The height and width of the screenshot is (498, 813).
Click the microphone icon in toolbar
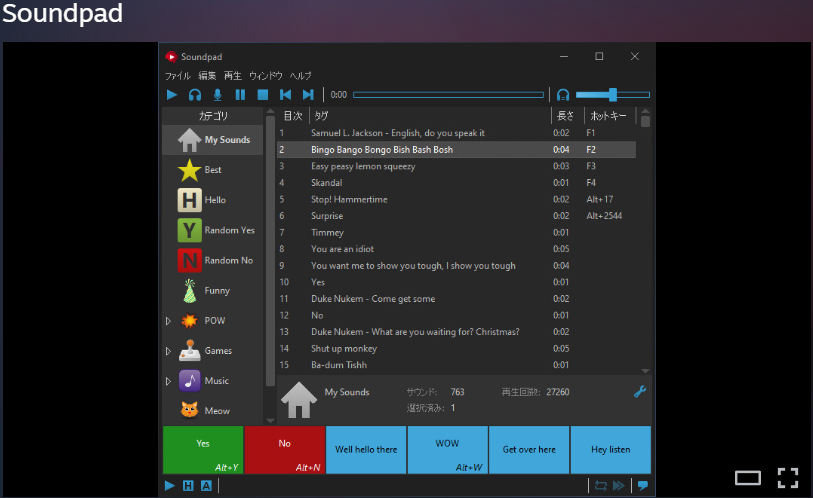click(217, 95)
